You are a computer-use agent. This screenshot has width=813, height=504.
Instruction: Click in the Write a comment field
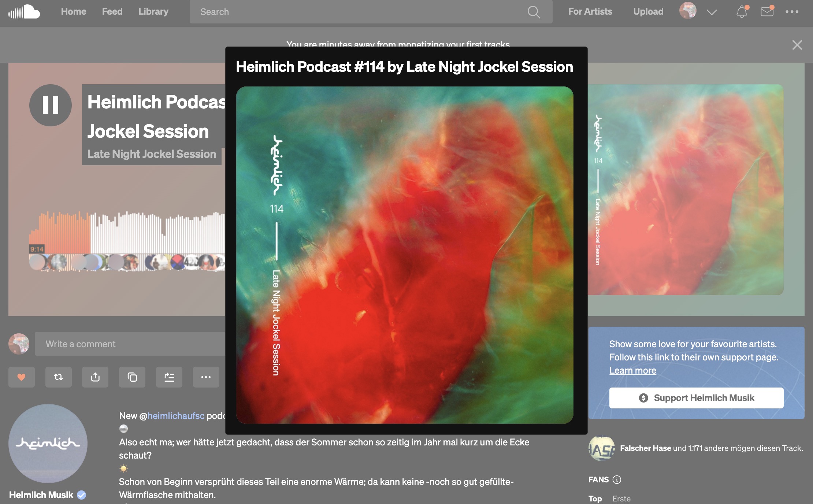(130, 344)
